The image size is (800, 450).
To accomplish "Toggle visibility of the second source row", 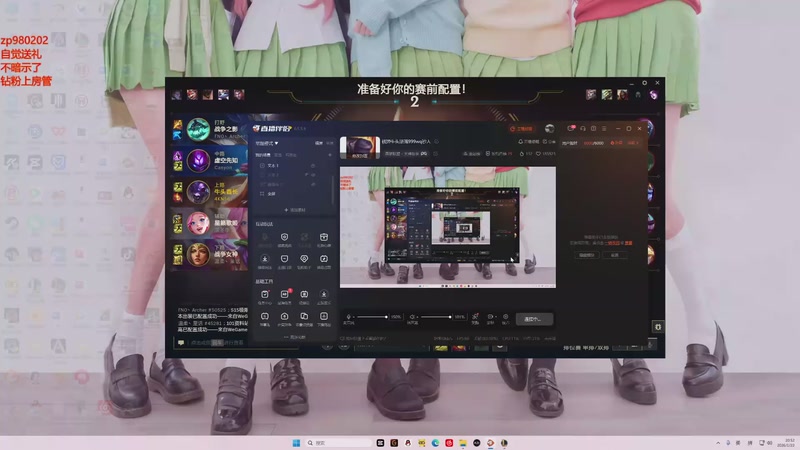I will [313, 175].
